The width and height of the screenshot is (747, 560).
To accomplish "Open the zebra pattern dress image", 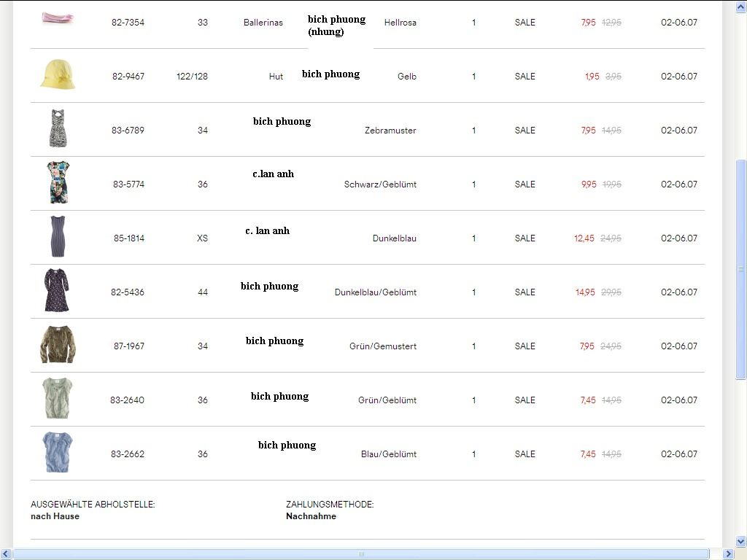I will tap(58, 129).
